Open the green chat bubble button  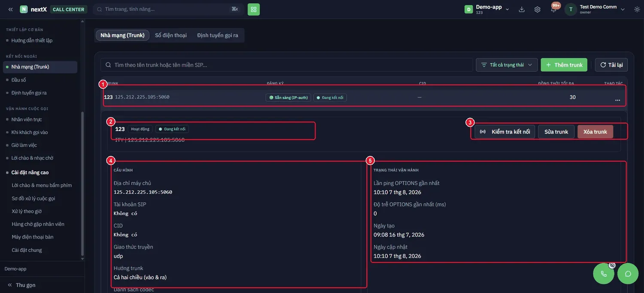628,274
